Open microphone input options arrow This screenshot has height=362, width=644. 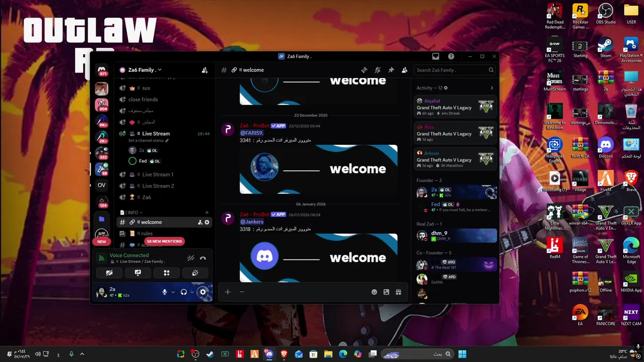[x=173, y=292]
